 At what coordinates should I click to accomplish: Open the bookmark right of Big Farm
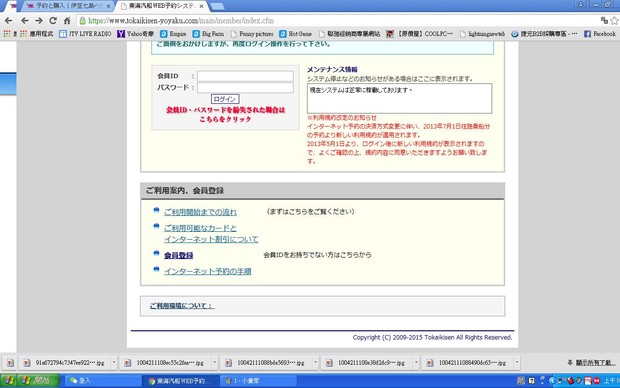coord(252,34)
